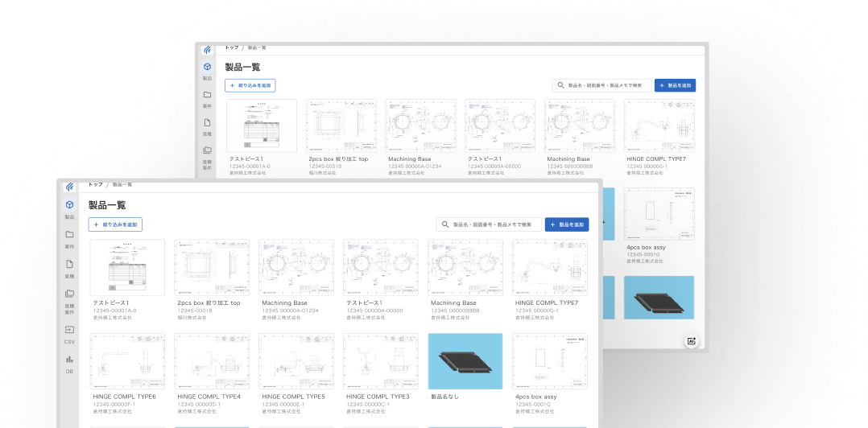Open the テストピース1 00000A-00000 thumbnail, front window
This screenshot has width=868, height=428.
tap(381, 268)
